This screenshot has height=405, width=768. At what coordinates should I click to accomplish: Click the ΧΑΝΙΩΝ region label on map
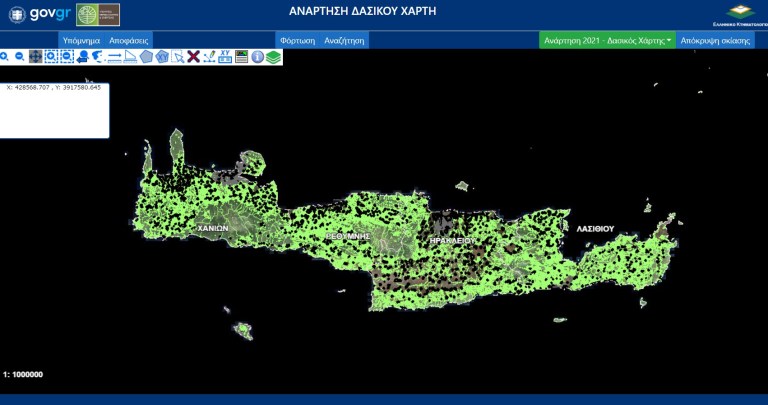tap(213, 228)
